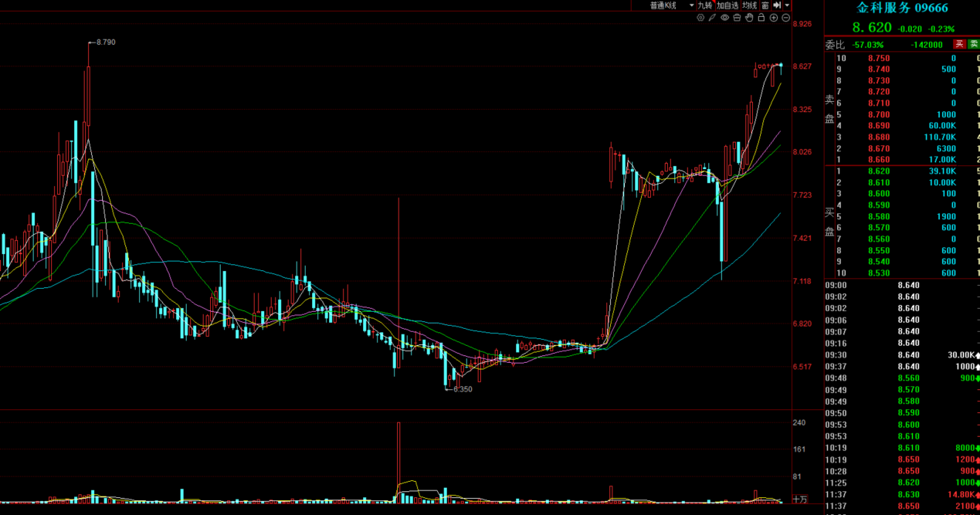Open the 九转 indicator tab

coord(705,5)
